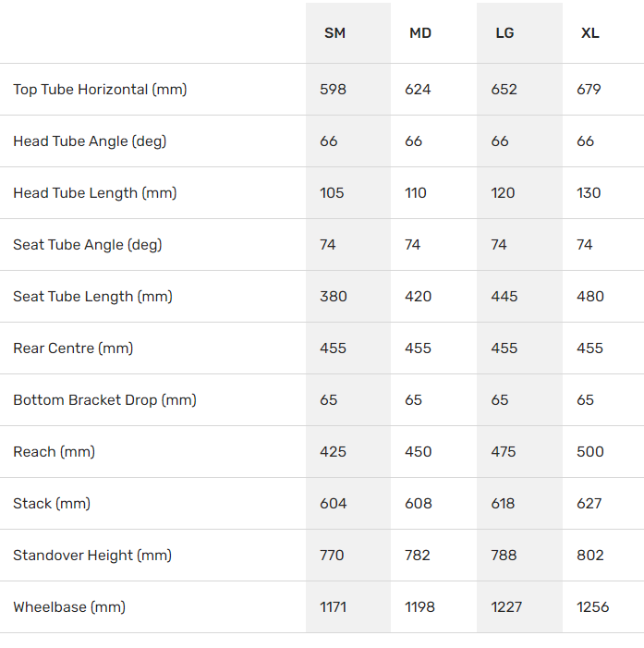This screenshot has height=648, width=644.
Task: Select the XL size column header
Action: pyautogui.click(x=589, y=33)
